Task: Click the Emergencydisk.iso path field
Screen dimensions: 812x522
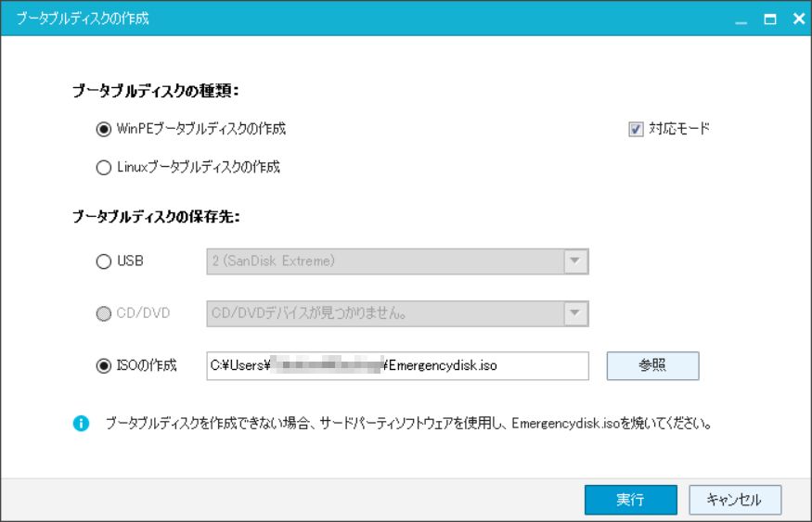Action: pyautogui.click(x=397, y=365)
